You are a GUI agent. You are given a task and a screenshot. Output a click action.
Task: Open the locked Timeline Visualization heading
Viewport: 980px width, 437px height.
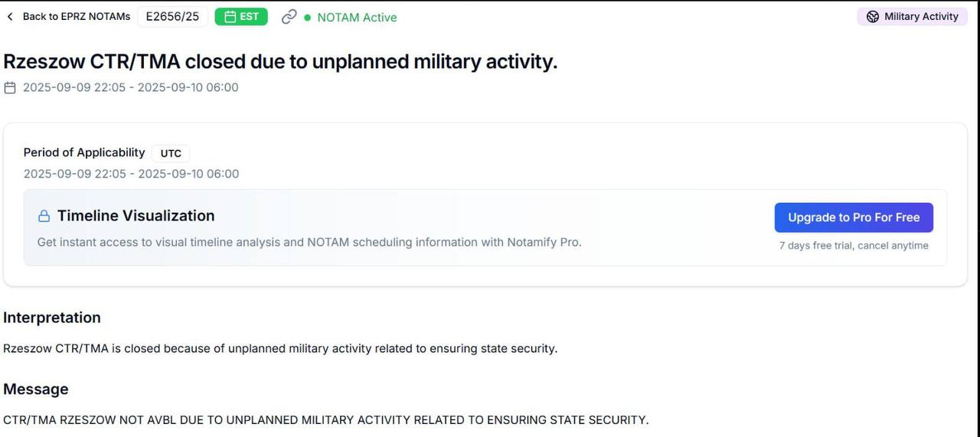(136, 216)
